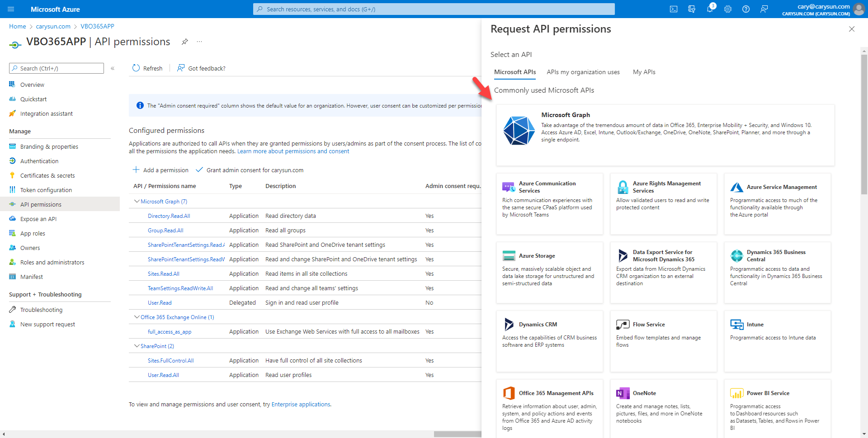Open full_access_as_app permission link
The width and height of the screenshot is (868, 438).
pyautogui.click(x=170, y=332)
